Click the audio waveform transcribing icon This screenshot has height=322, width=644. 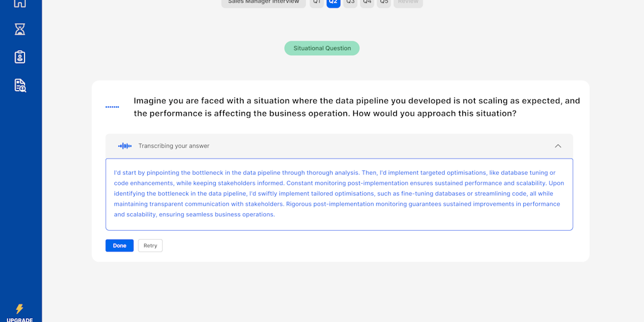click(125, 146)
